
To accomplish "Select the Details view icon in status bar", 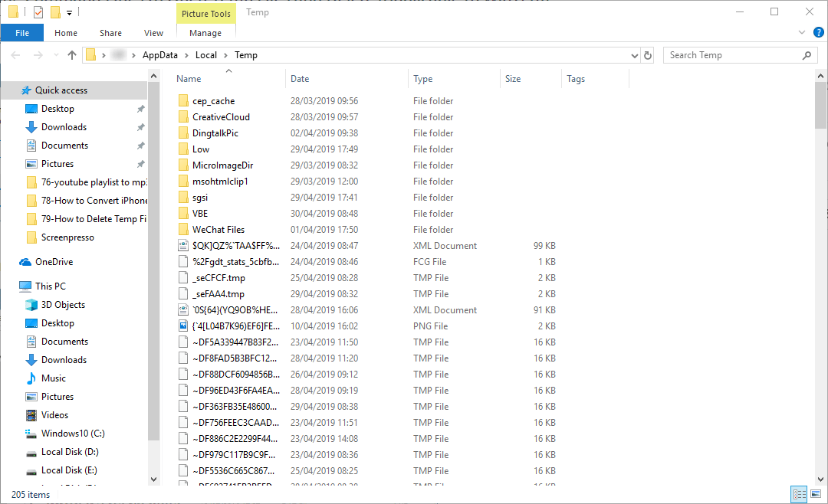I will (799, 494).
